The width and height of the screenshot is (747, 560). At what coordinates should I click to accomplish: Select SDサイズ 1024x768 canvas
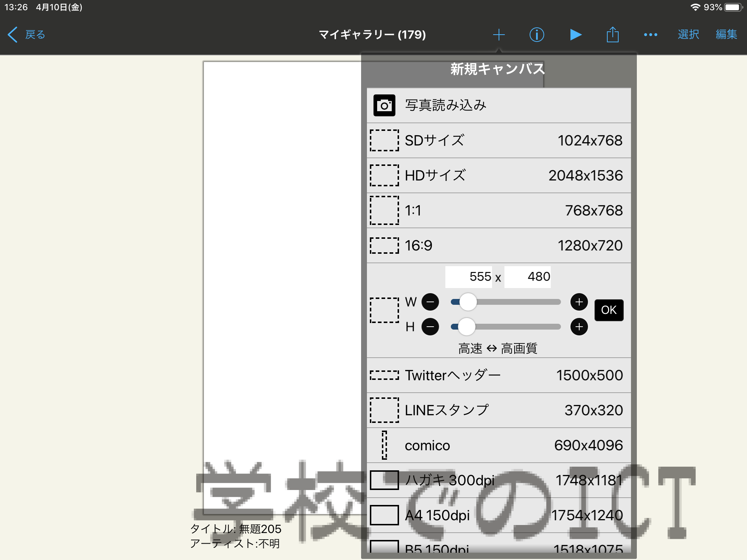click(499, 140)
